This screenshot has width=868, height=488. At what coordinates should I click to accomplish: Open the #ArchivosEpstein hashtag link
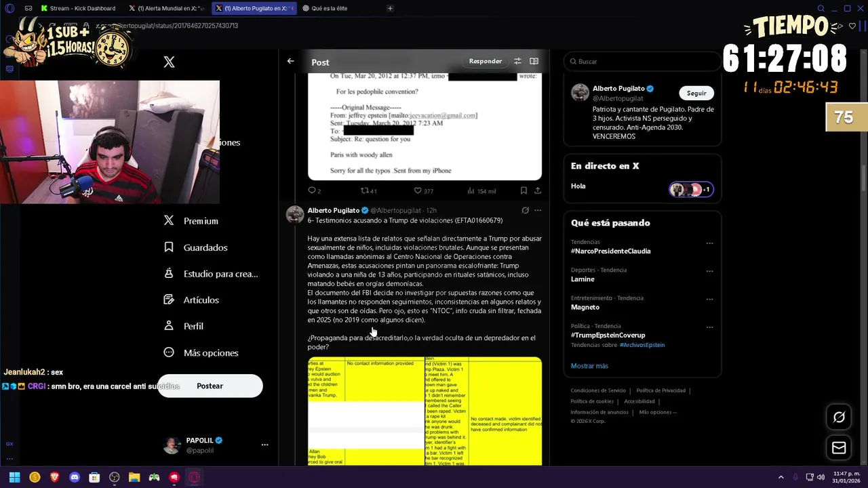[642, 345]
